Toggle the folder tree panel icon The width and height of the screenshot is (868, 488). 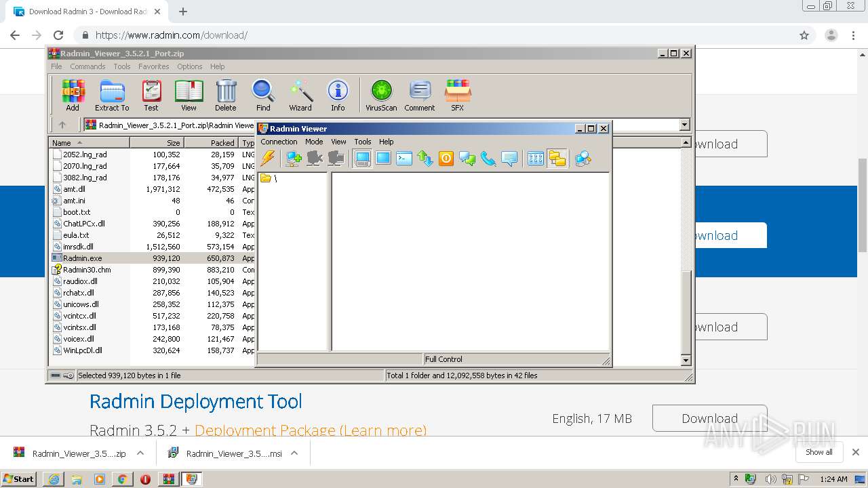tap(557, 159)
